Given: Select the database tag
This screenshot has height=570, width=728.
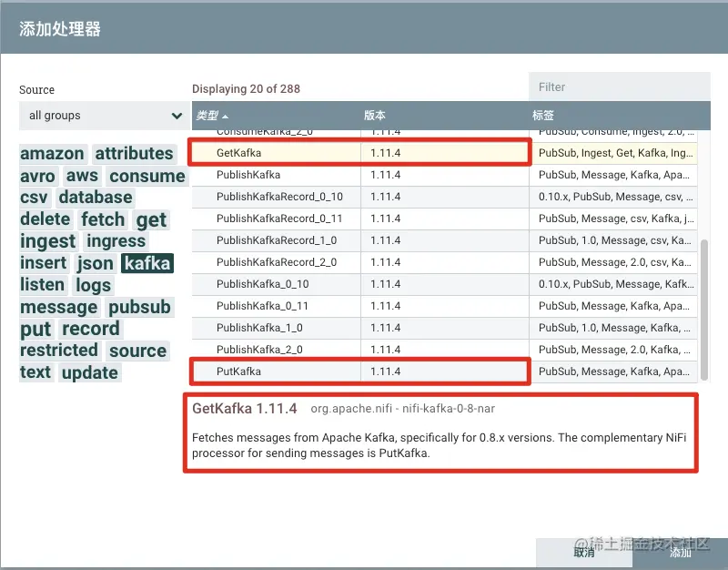Looking at the screenshot, I should (96, 198).
